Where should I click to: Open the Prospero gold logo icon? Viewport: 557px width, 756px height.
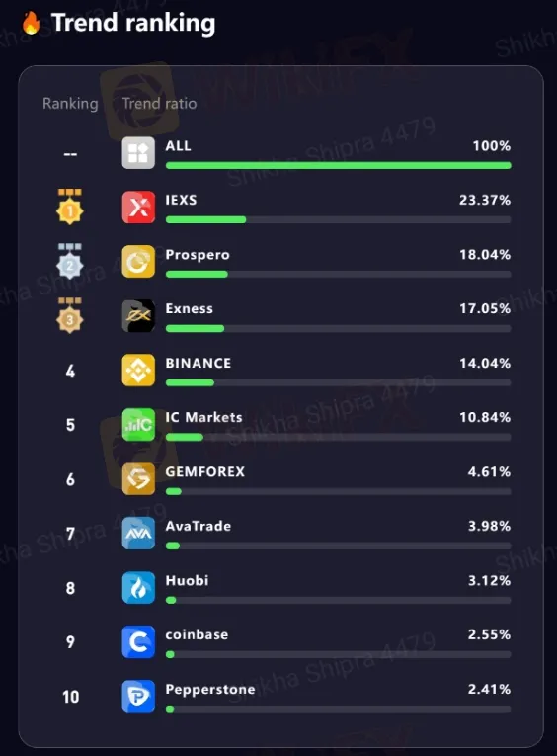pyautogui.click(x=138, y=262)
